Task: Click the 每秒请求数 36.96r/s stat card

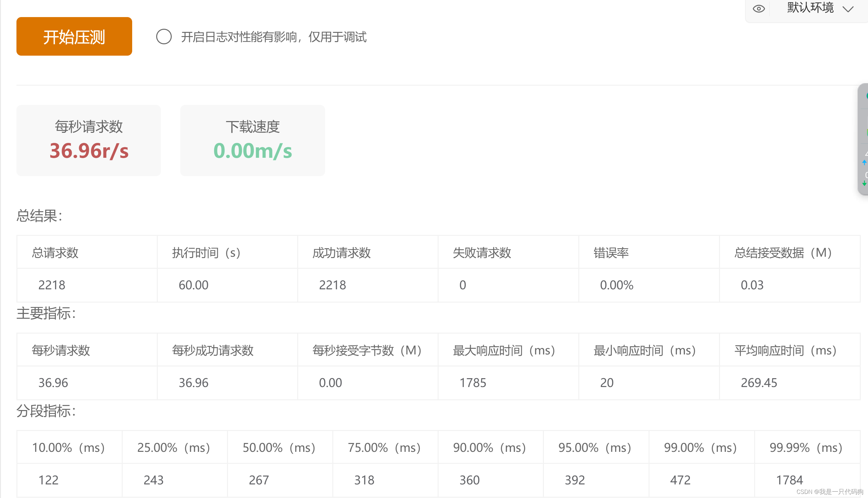Action: tap(89, 140)
